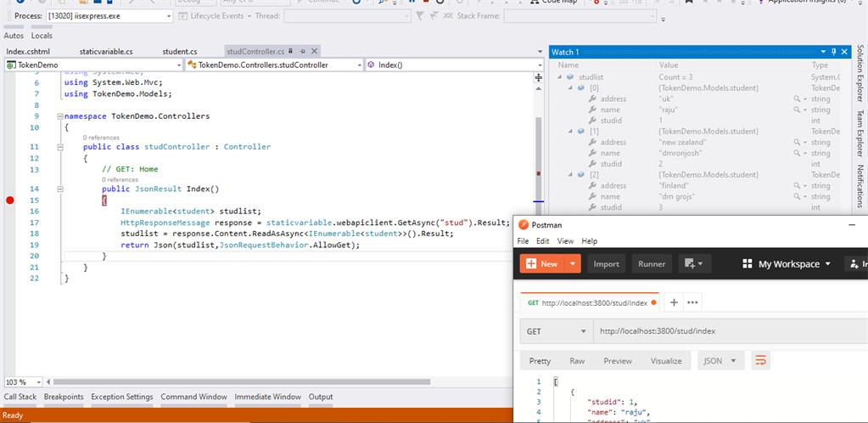
Task: Collapse the [0] node in Watch 1
Action: point(570,88)
